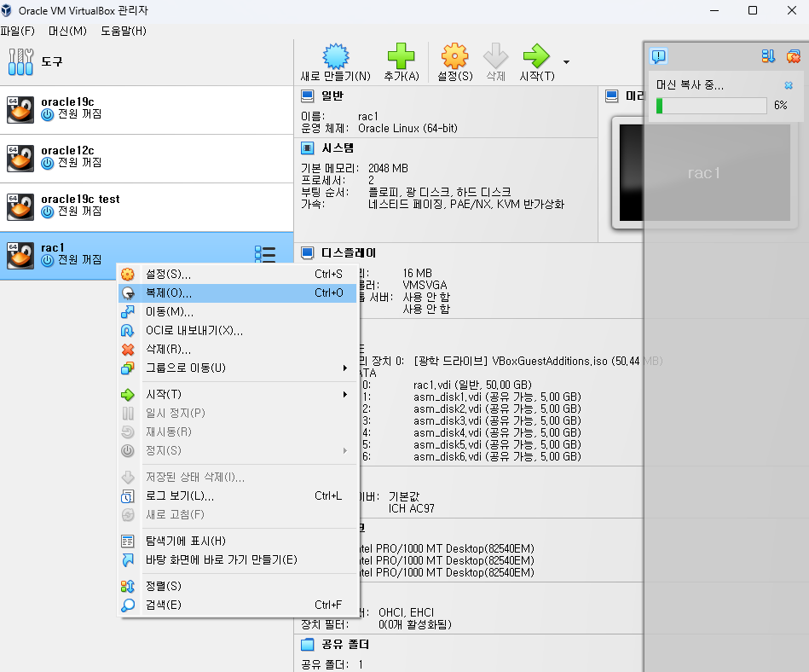The image size is (809, 672).
Task: Choose Settings (설정) in context menu
Action: coord(237,274)
